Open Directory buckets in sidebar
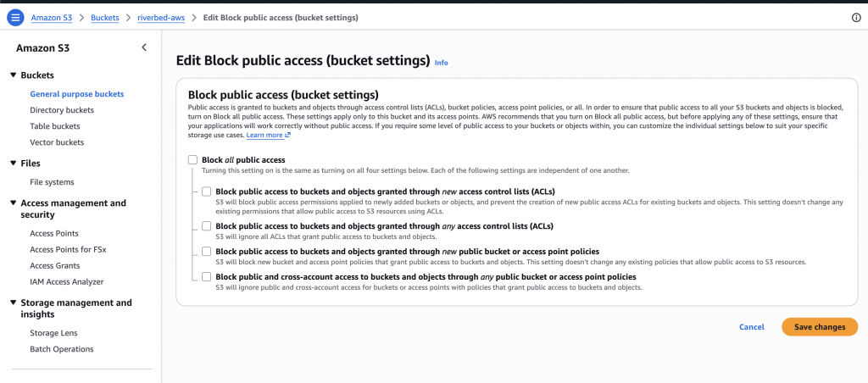Screen dimensions: 868x383 62,110
